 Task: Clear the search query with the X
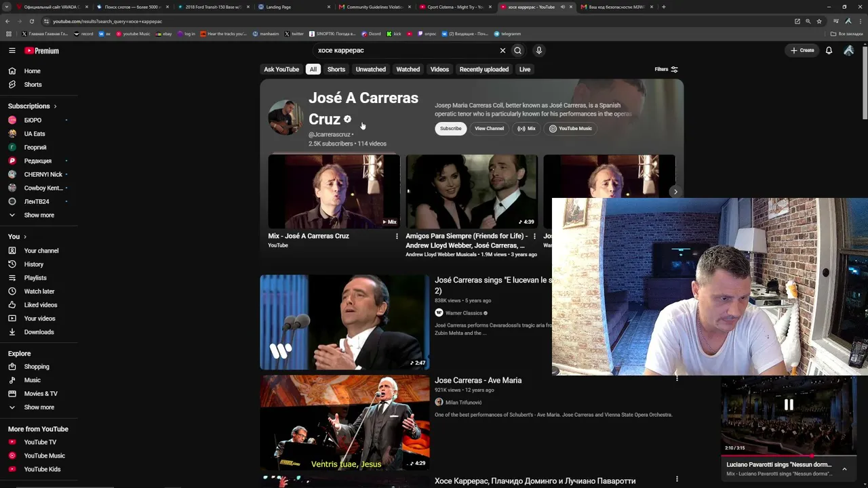pyautogui.click(x=502, y=50)
